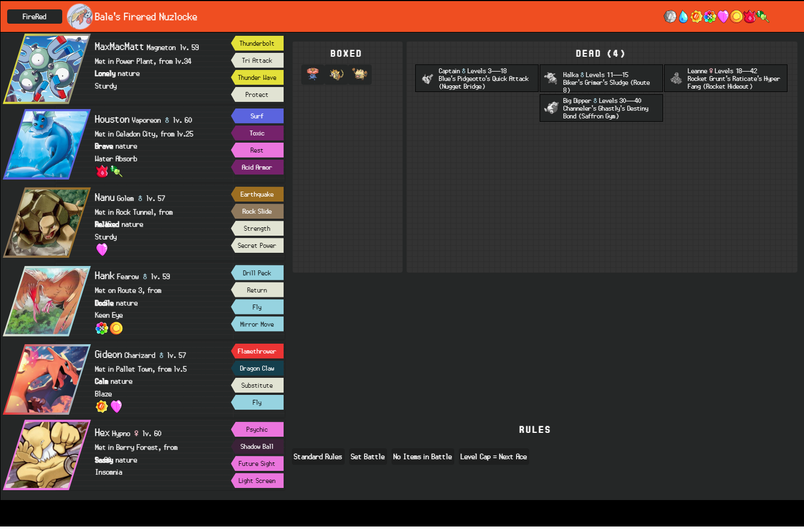Select the Toxic move tag
The image size is (804, 532).
click(x=257, y=133)
